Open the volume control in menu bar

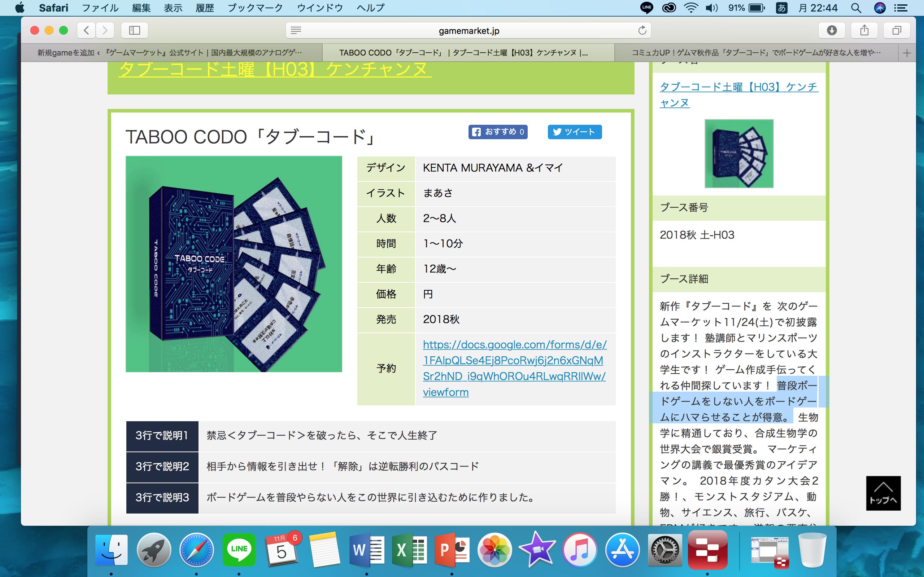click(711, 8)
